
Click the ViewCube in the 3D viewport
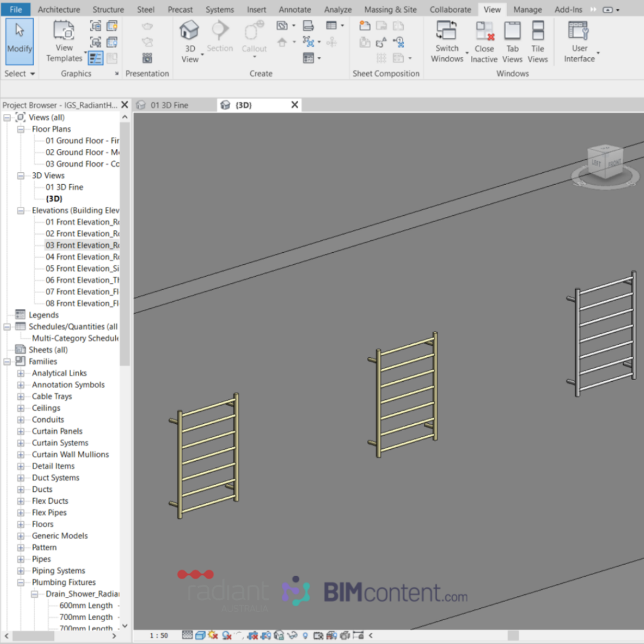pos(604,162)
